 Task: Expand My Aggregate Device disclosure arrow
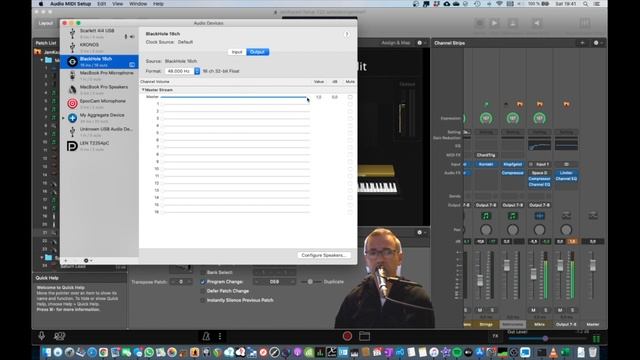63,118
